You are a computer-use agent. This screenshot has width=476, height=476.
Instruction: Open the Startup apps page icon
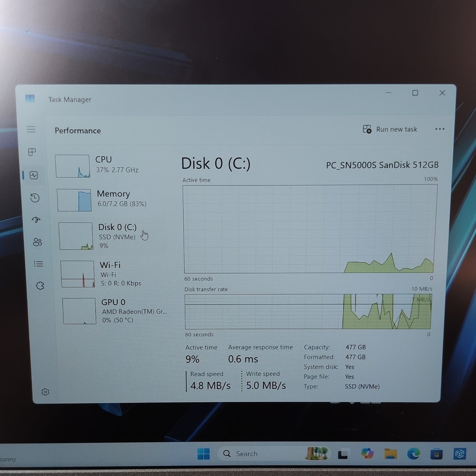(x=36, y=220)
